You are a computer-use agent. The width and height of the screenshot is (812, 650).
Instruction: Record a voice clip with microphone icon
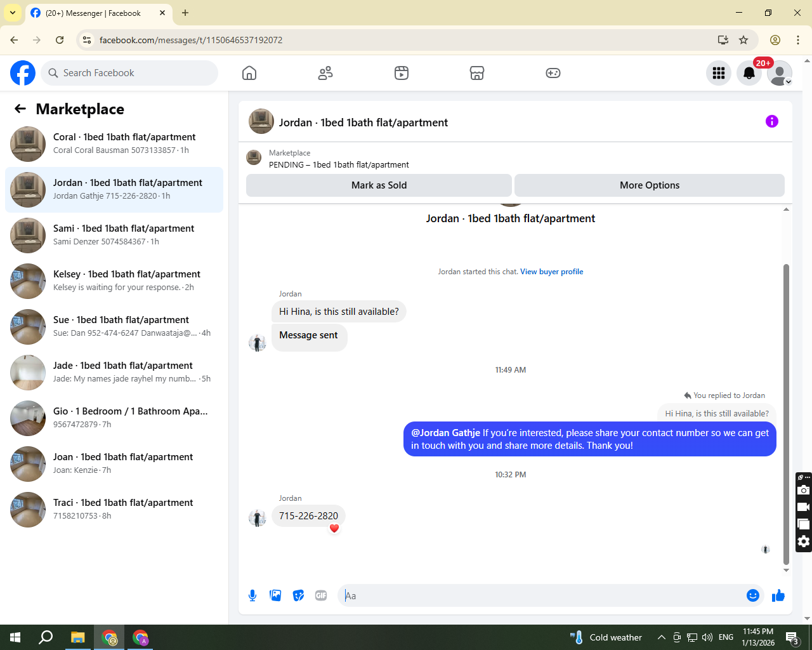pos(252,595)
